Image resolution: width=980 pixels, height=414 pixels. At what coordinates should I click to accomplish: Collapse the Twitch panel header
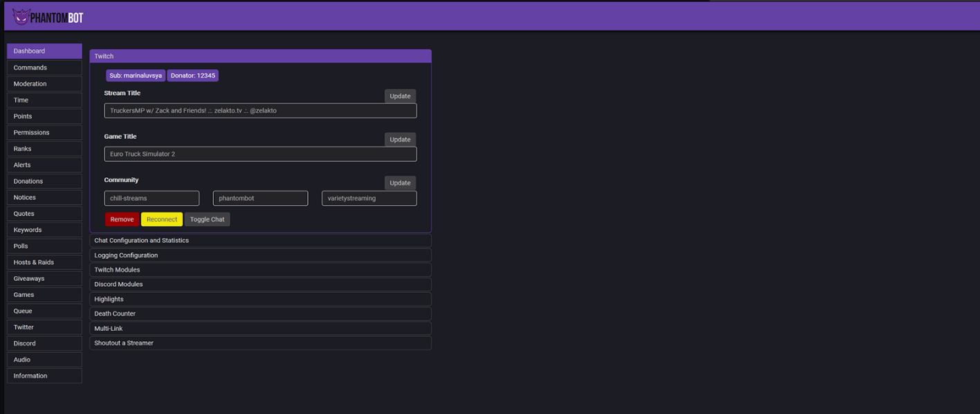coord(260,56)
